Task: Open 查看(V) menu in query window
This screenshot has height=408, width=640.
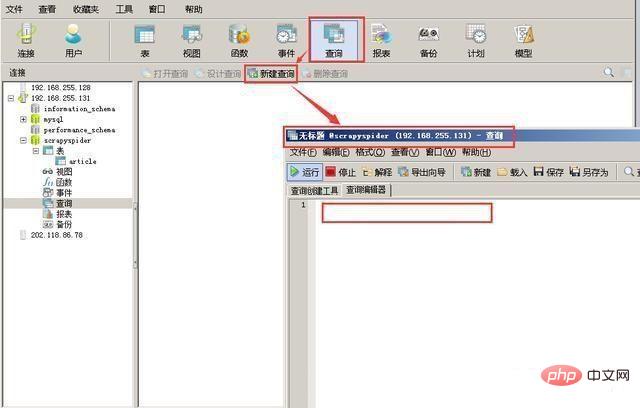Action: click(405, 153)
